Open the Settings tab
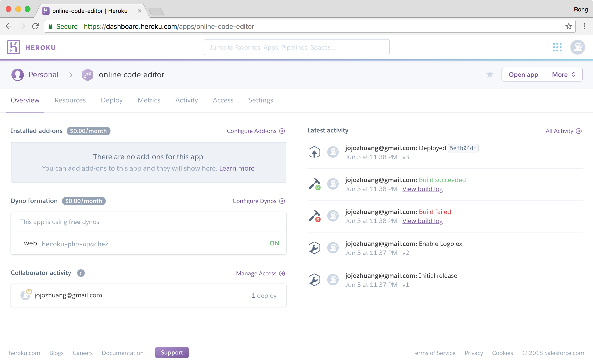This screenshot has height=364, width=593. [261, 100]
